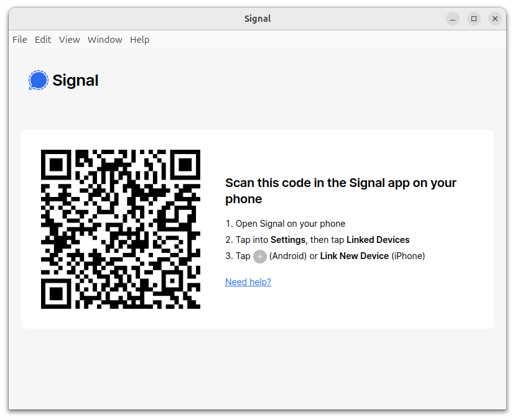Click the 'Scan this code' heading
Screen dimensions: 515x420
(341, 191)
